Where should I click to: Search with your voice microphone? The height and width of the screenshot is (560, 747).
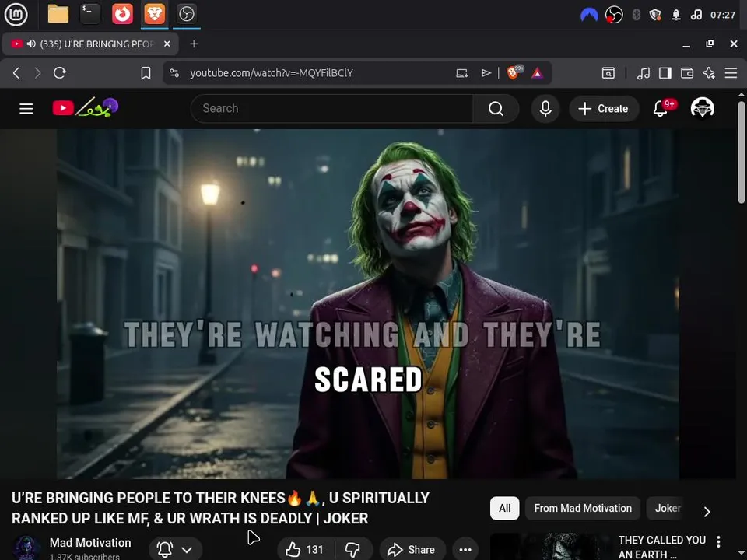click(x=545, y=109)
